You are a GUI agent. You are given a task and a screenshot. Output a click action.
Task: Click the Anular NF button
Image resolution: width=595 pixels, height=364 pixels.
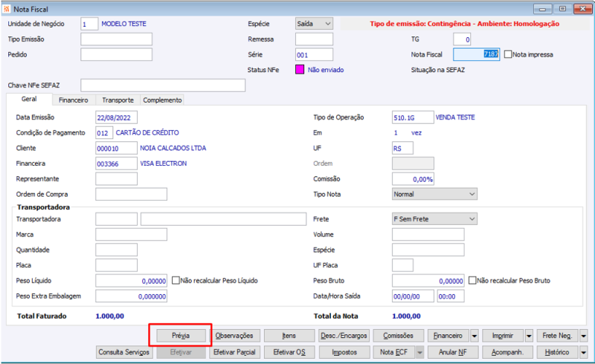coord(453,352)
